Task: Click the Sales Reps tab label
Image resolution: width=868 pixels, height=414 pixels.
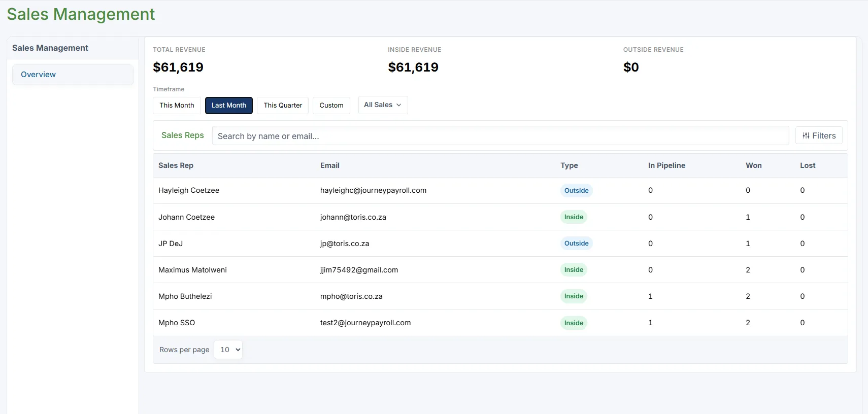Action: 183,135
